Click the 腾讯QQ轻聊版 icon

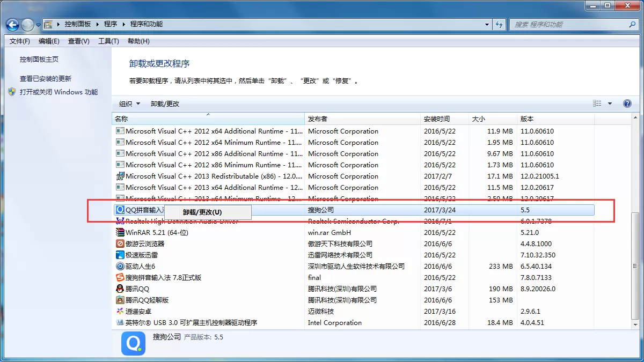[x=120, y=300]
